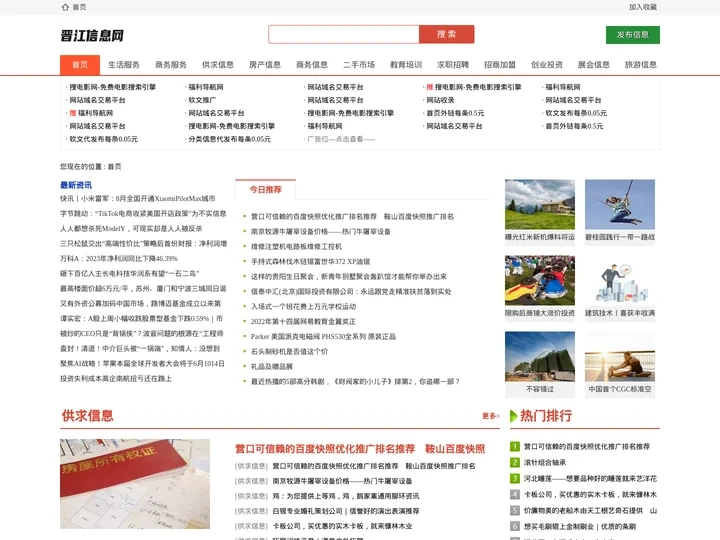Click 软文推广 link in ad block
This screenshot has width=720, height=540.
click(202, 100)
